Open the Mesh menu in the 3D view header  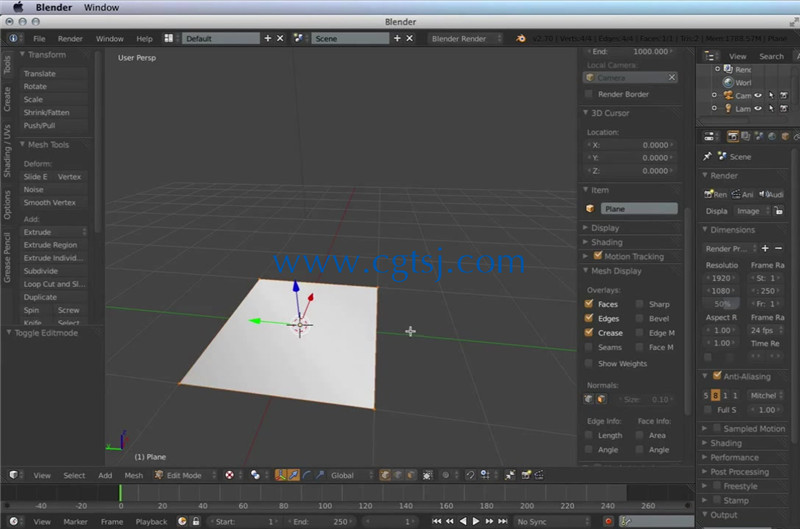point(134,475)
